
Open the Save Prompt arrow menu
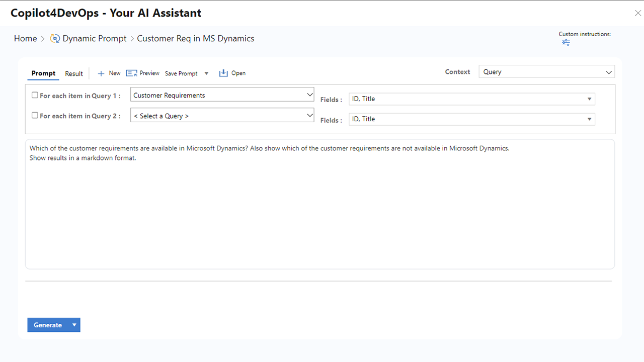(206, 73)
